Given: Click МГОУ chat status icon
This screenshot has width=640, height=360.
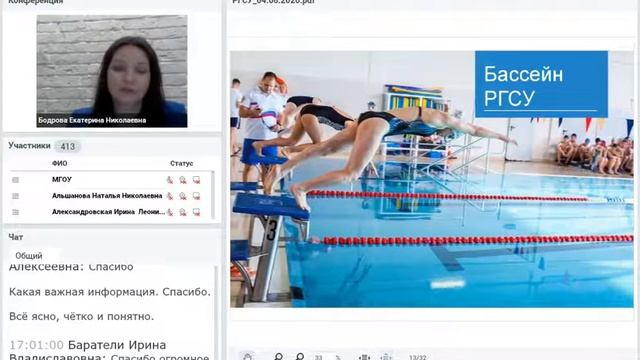Looking at the screenshot, I should (x=196, y=180).
